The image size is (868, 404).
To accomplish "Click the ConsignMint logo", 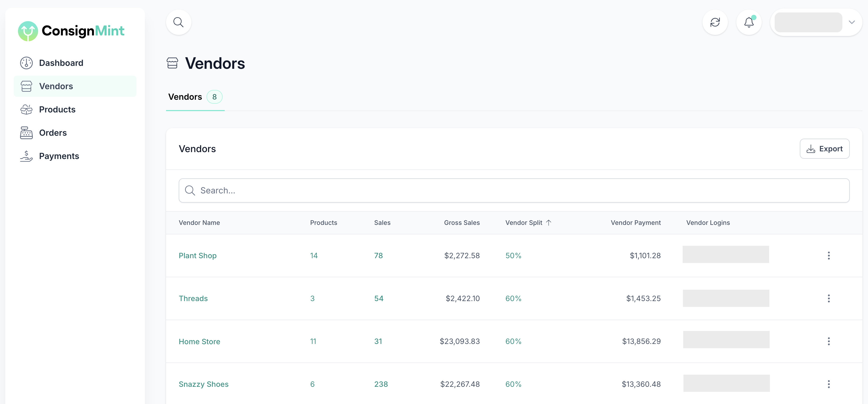I will [x=71, y=31].
